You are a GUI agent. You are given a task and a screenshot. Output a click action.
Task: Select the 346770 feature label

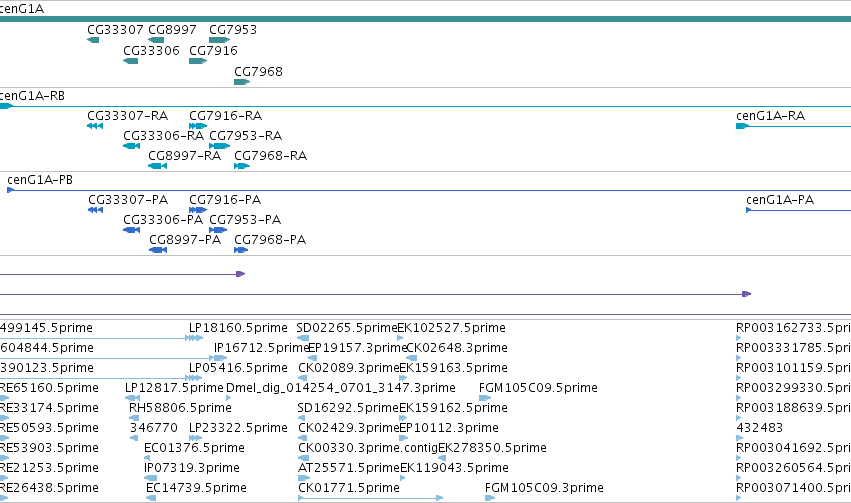click(154, 428)
